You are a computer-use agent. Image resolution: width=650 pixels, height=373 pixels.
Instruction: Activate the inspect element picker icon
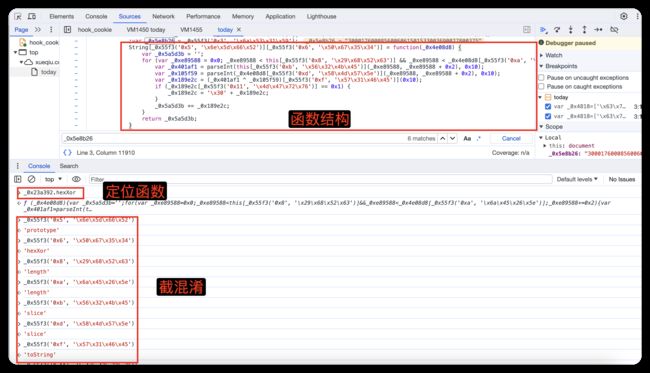point(18,17)
